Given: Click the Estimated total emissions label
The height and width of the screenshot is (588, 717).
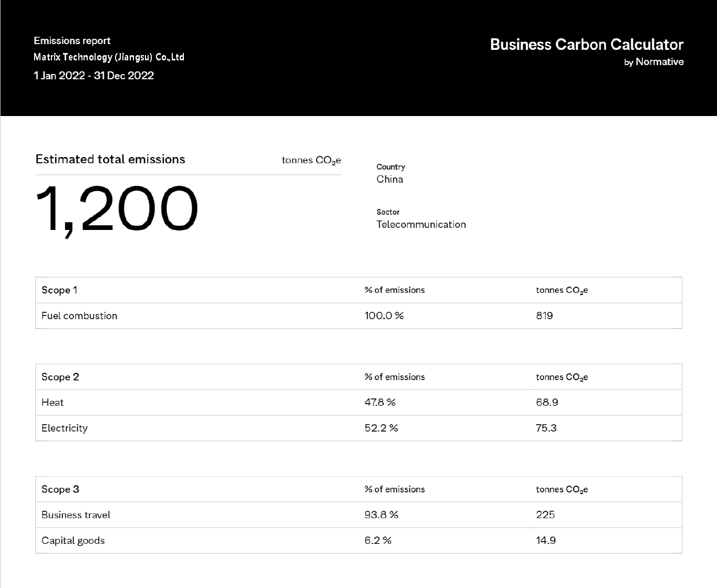Looking at the screenshot, I should 110,160.
